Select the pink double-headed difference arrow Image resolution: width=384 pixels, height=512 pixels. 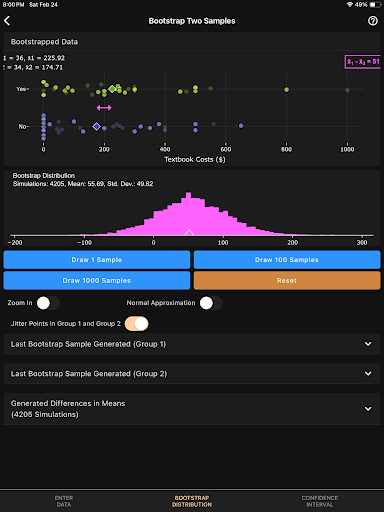pyautogui.click(x=104, y=108)
